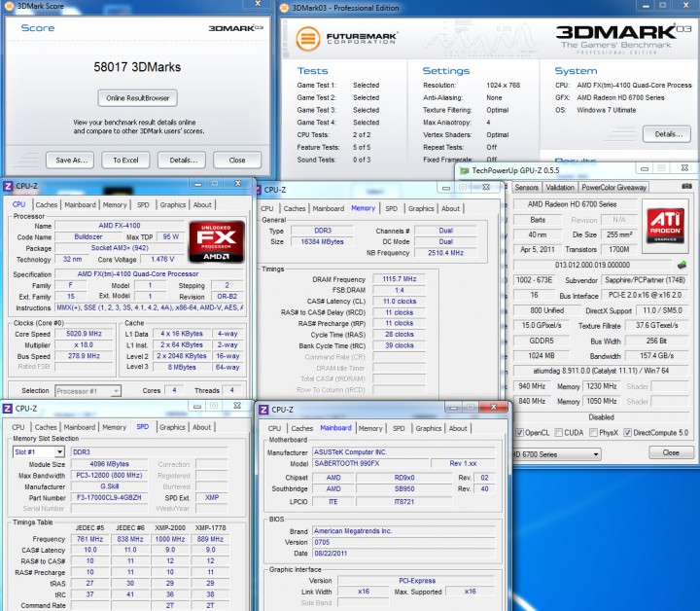Click the title icon of the CPU-Z window showing Processor info
700x611 pixels.
click(x=8, y=186)
